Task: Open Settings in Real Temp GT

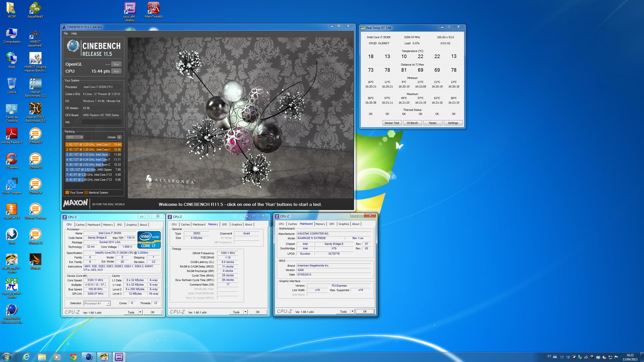Action: [453, 123]
